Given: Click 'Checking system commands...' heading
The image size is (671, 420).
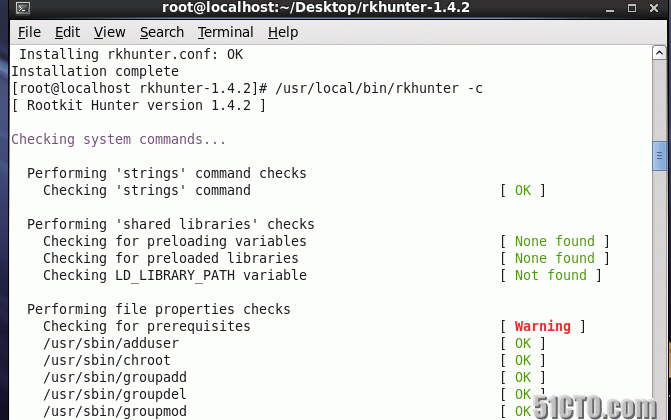Looking at the screenshot, I should pyautogui.click(x=119, y=140).
